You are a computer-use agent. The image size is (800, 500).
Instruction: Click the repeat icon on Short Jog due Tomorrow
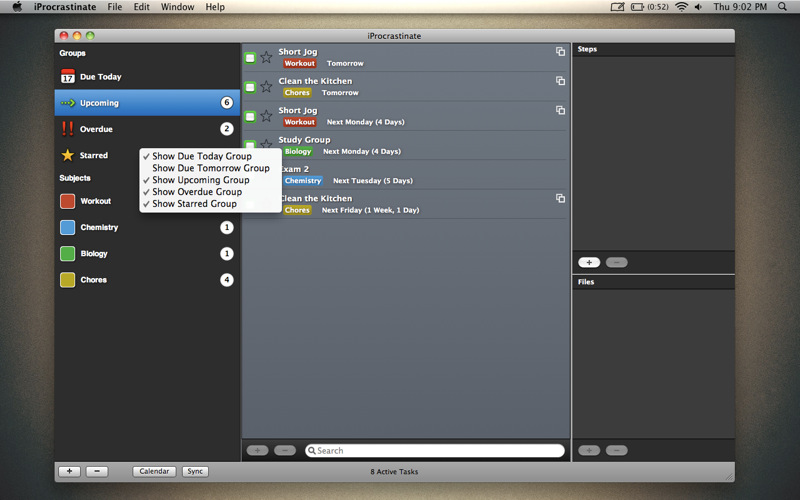tap(560, 52)
